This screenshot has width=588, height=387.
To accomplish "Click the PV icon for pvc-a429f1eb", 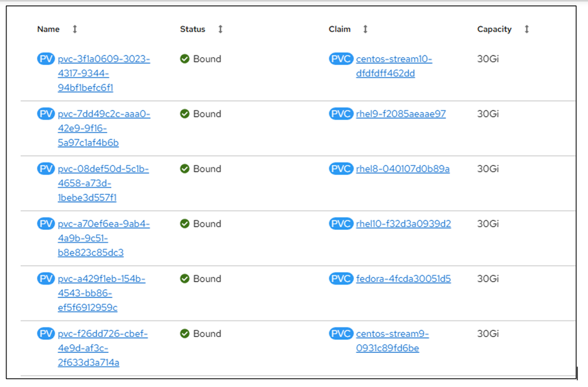I will [45, 279].
